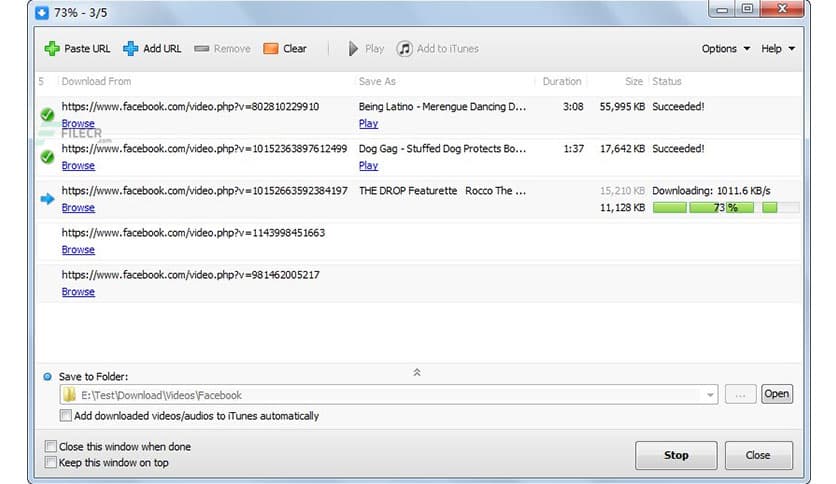
Task: Click the Close button at bottom
Action: [x=758, y=455]
